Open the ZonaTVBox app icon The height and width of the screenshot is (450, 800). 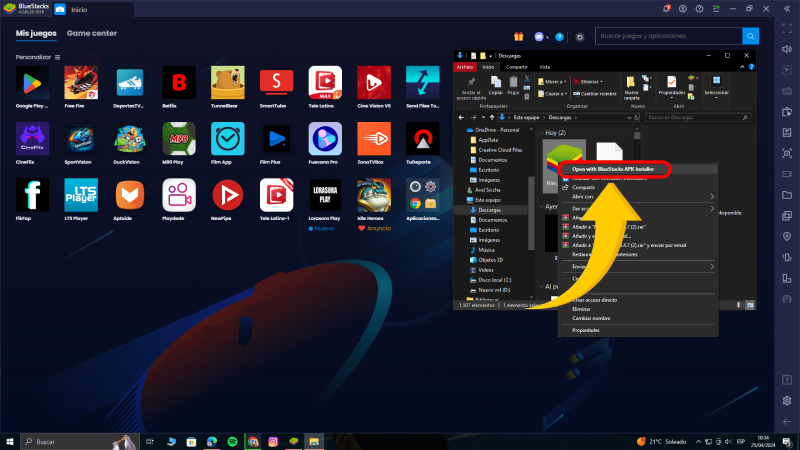coord(374,139)
